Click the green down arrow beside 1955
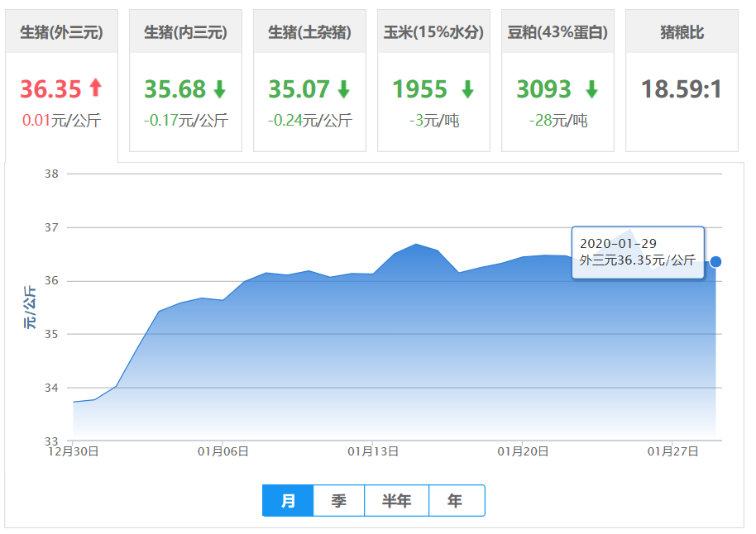 pos(467,88)
